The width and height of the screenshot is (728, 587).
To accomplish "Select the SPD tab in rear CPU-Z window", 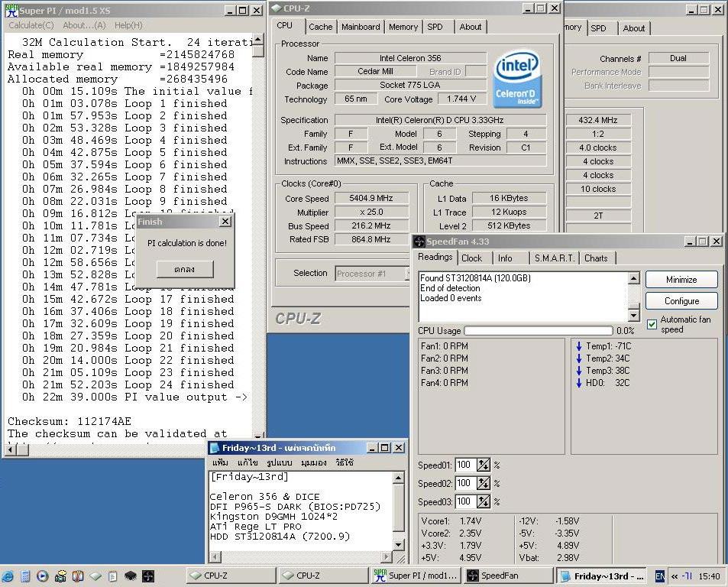I will click(x=598, y=28).
